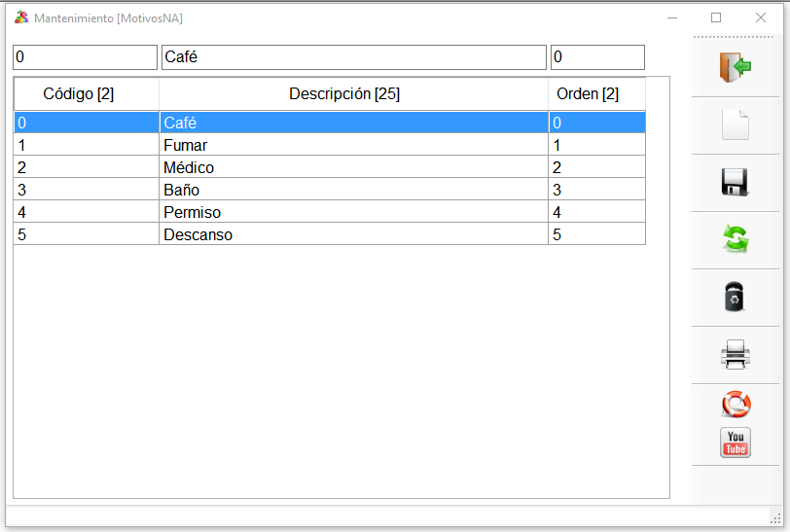
Task: Delete record using trash bin icon
Action: tap(735, 297)
